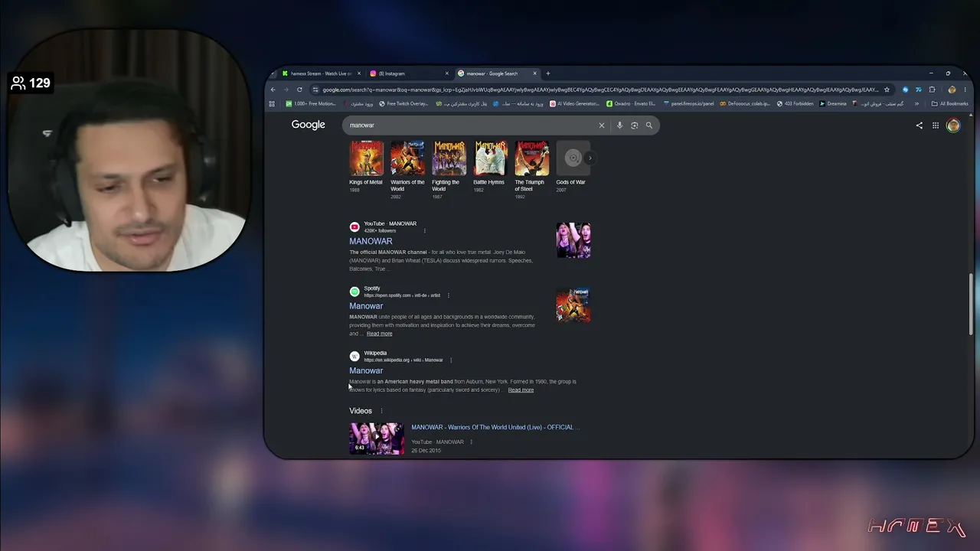The height and width of the screenshot is (551, 980).
Task: Select the Warriors of the World album
Action: (407, 158)
